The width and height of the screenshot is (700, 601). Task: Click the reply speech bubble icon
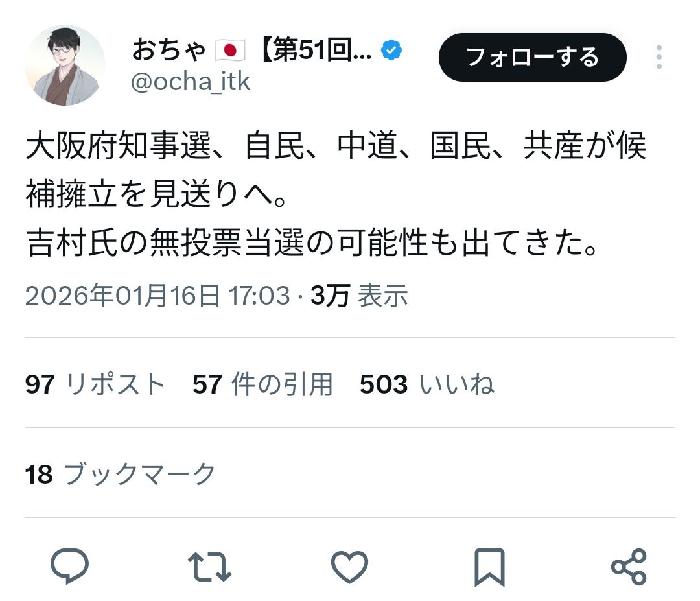[69, 566]
